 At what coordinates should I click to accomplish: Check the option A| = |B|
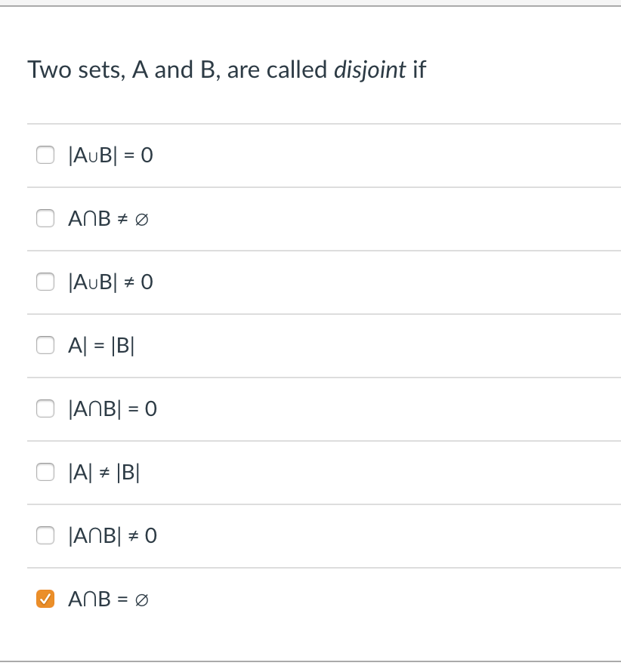[x=45, y=345]
